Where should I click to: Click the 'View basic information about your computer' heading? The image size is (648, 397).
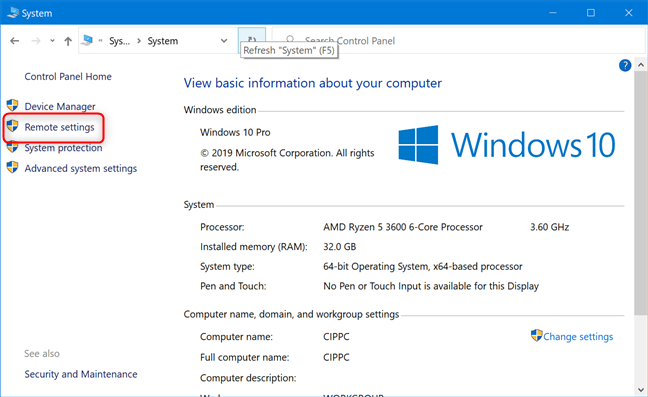pyautogui.click(x=313, y=83)
